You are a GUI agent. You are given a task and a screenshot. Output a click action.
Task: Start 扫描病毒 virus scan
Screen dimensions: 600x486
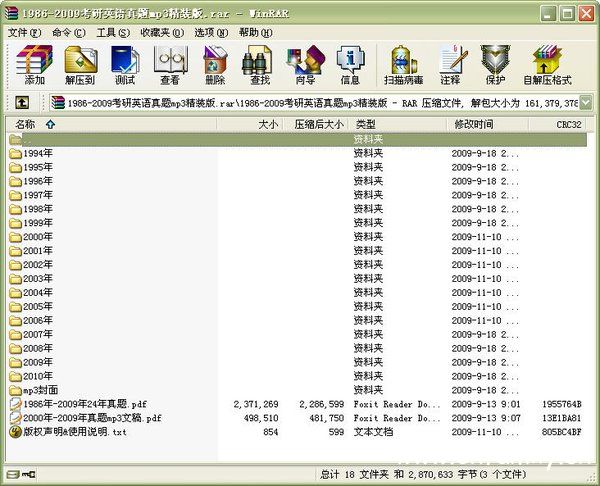(x=401, y=64)
